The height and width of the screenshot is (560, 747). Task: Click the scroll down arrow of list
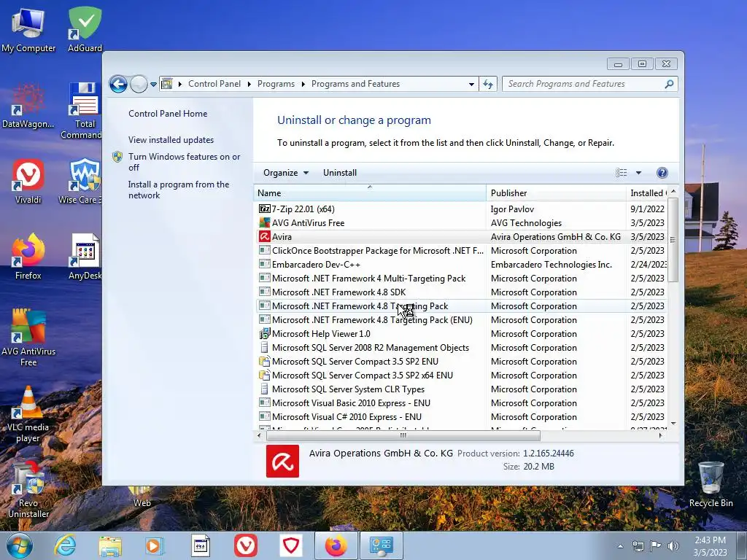pos(673,424)
